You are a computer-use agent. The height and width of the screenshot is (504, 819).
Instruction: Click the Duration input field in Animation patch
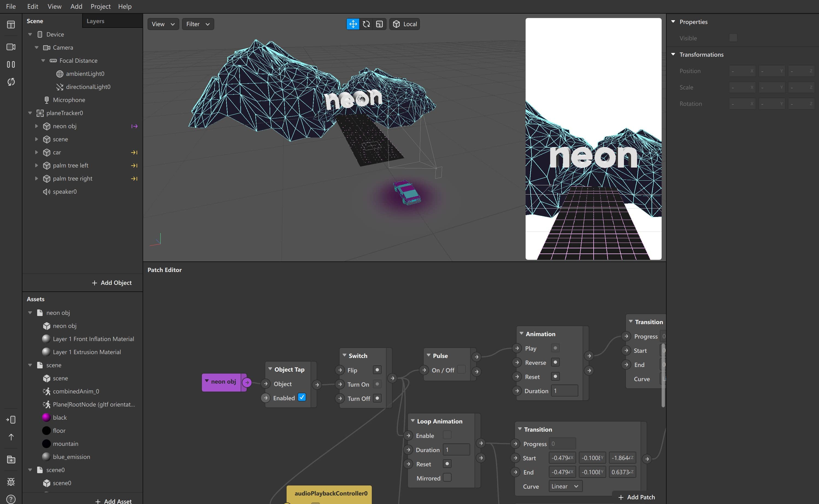[x=562, y=391]
